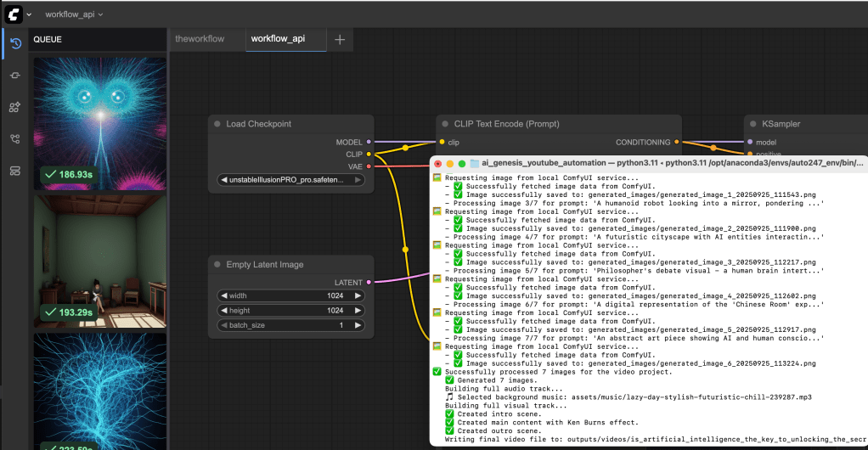Select next checkpoint with right arrow
868x450 pixels.
click(x=358, y=180)
